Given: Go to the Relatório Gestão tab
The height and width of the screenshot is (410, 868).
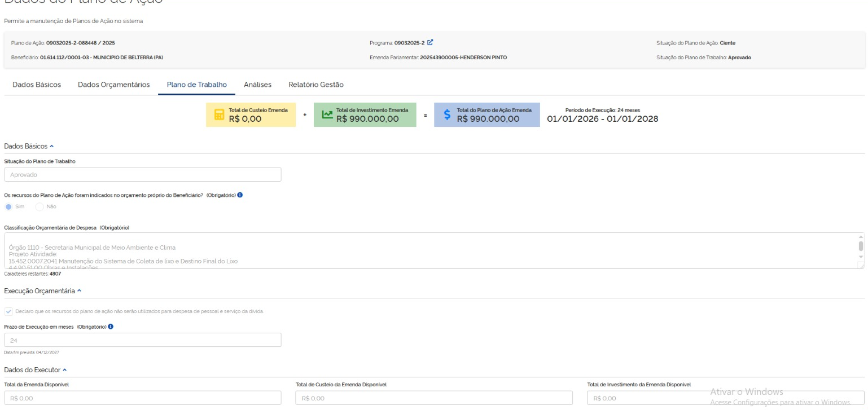Looking at the screenshot, I should [316, 85].
